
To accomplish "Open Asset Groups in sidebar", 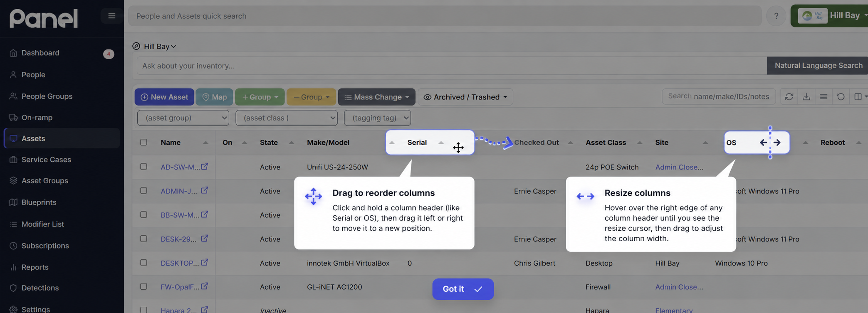I will pos(45,181).
